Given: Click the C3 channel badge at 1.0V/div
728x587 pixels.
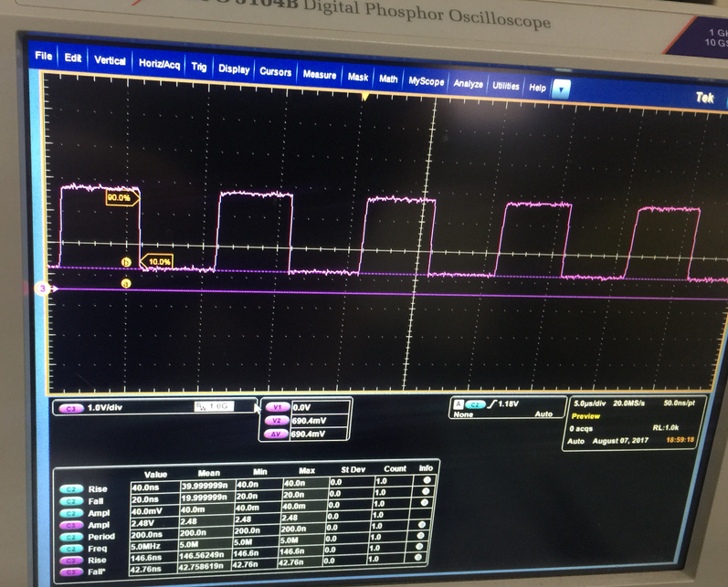Looking at the screenshot, I should (70, 408).
